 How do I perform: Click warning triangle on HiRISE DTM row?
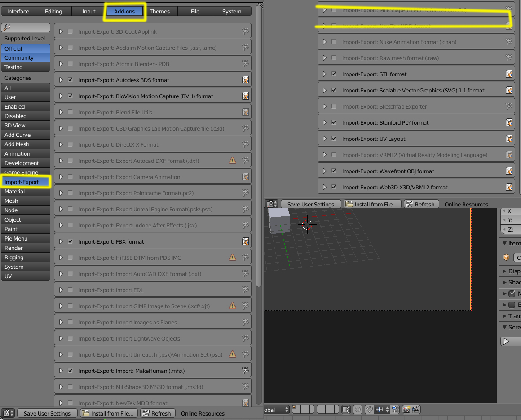point(233,258)
